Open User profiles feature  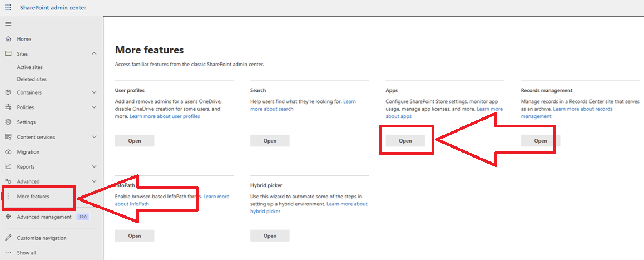click(x=134, y=141)
